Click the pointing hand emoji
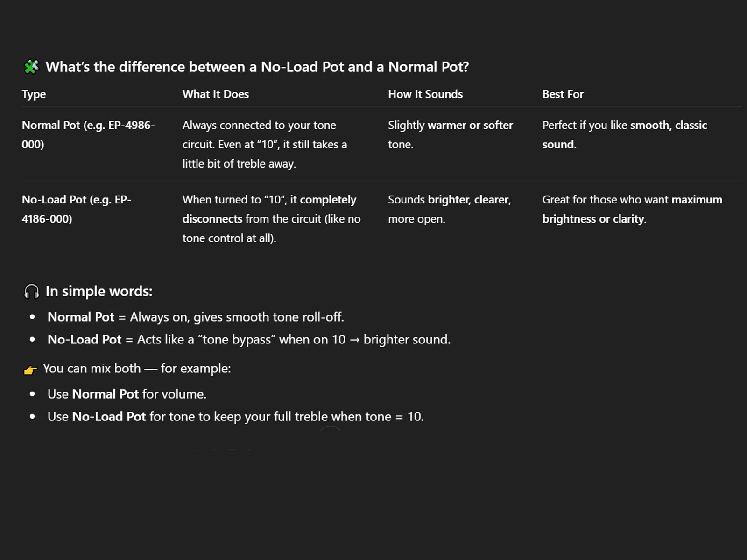The width and height of the screenshot is (747, 560). click(x=30, y=370)
